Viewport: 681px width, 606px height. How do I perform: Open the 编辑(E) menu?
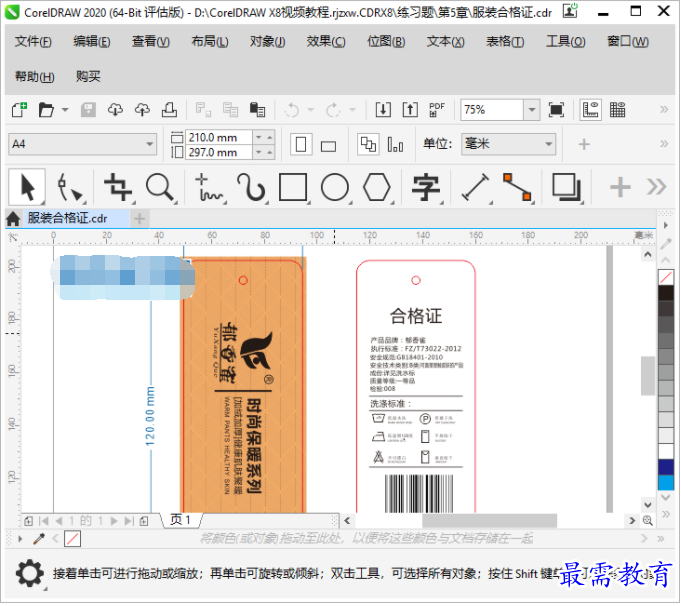click(92, 41)
